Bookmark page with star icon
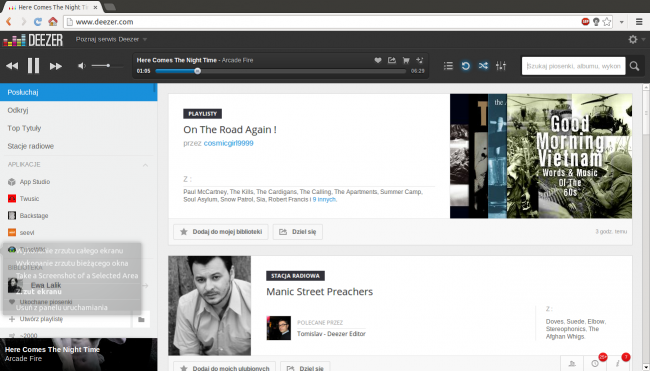Image resolution: width=650 pixels, height=371 pixels. pyautogui.click(x=607, y=22)
